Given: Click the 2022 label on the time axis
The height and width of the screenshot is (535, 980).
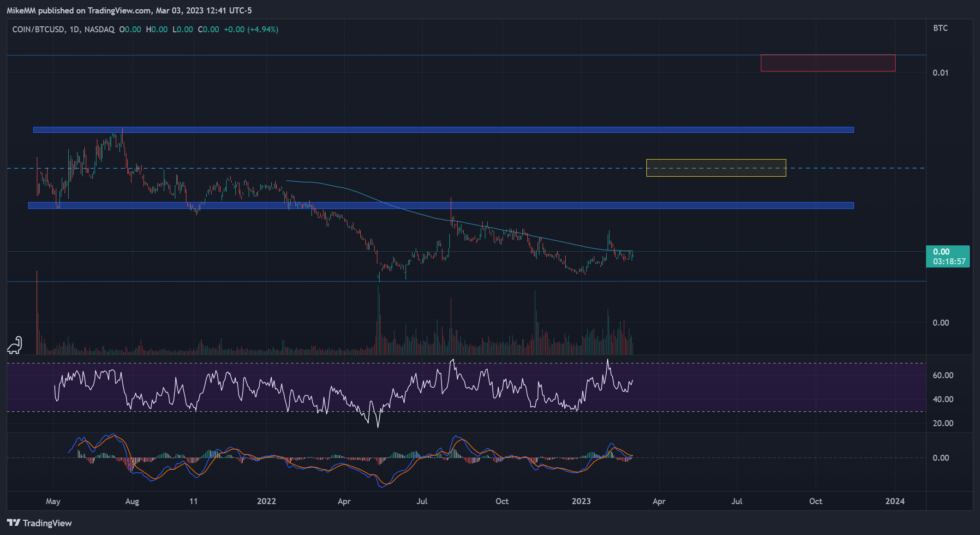Looking at the screenshot, I should coord(266,501).
